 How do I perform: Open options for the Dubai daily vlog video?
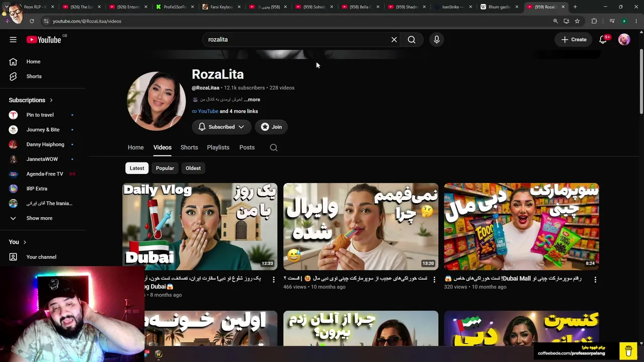(274, 280)
